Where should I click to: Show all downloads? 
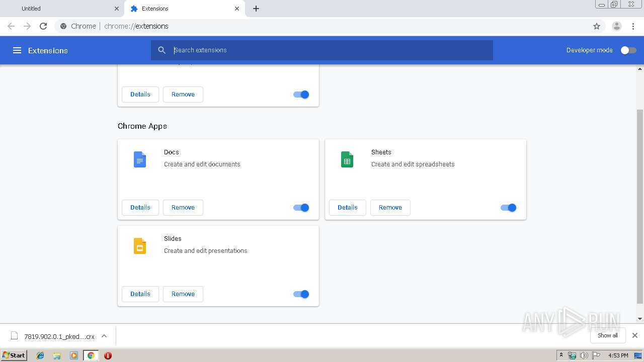[x=608, y=335]
